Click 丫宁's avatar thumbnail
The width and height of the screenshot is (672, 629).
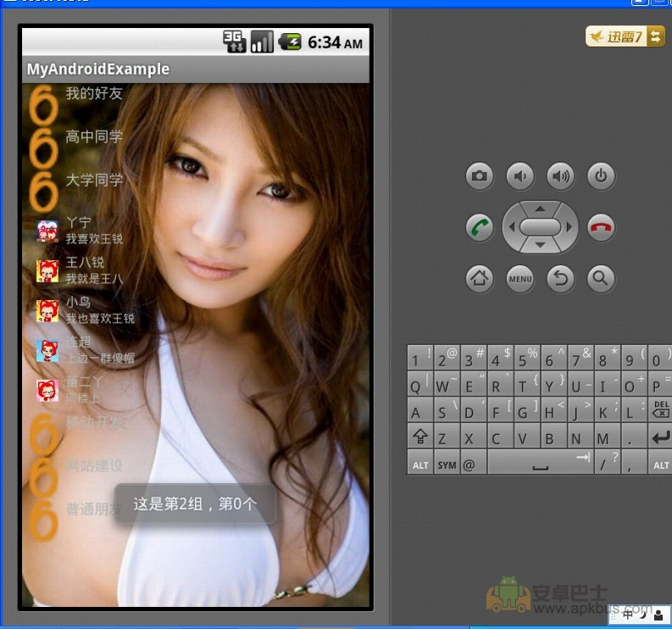click(47, 231)
